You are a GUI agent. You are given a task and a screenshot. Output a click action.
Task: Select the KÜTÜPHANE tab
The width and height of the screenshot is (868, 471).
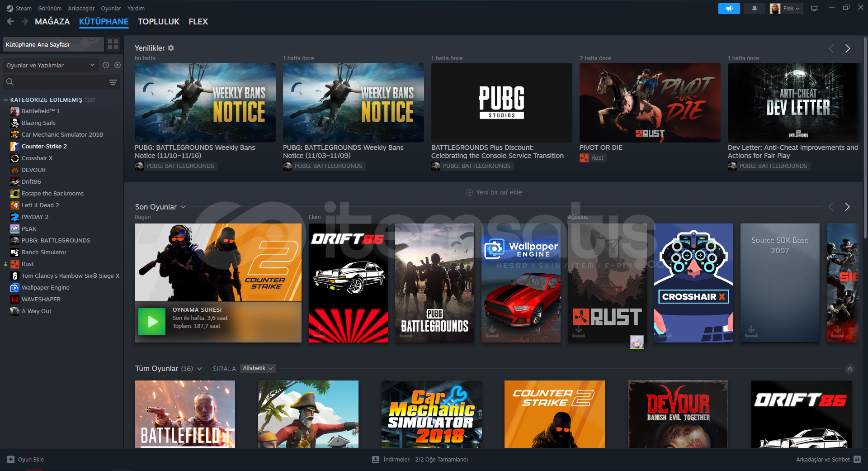[x=104, y=22]
